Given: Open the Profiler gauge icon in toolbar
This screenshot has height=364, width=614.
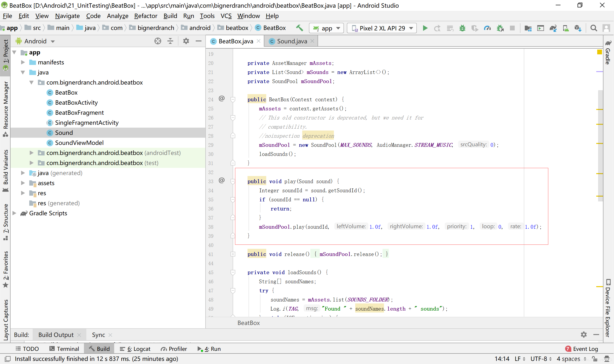Looking at the screenshot, I should pos(487,28).
